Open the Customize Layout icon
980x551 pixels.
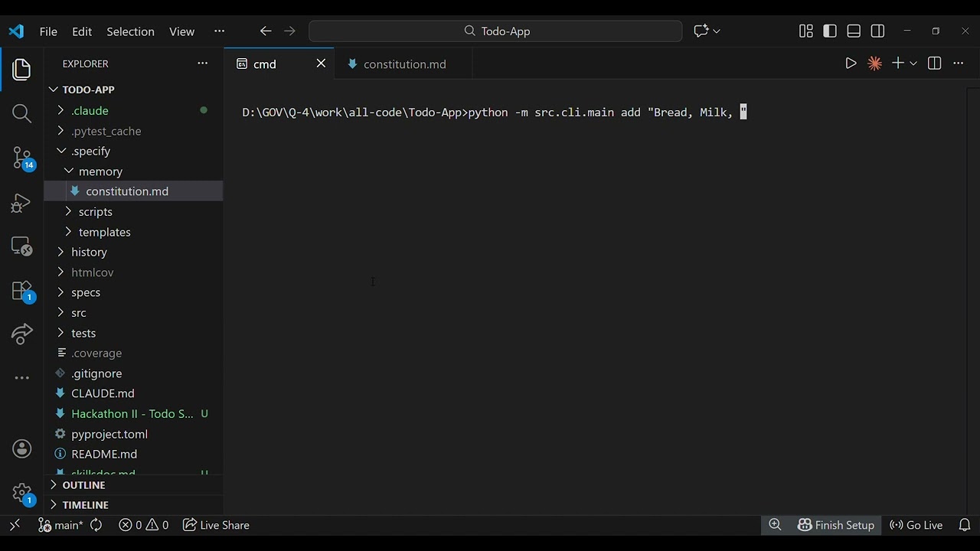click(806, 31)
